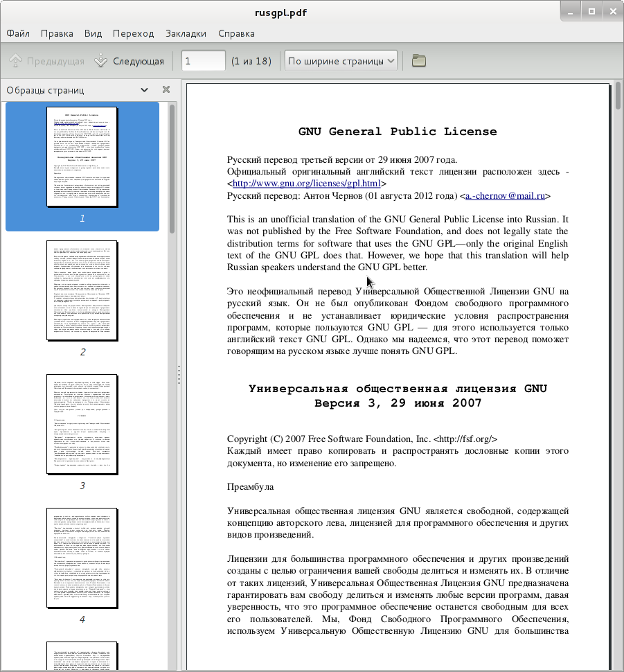
Task: Open the Справка menu
Action: tap(237, 33)
